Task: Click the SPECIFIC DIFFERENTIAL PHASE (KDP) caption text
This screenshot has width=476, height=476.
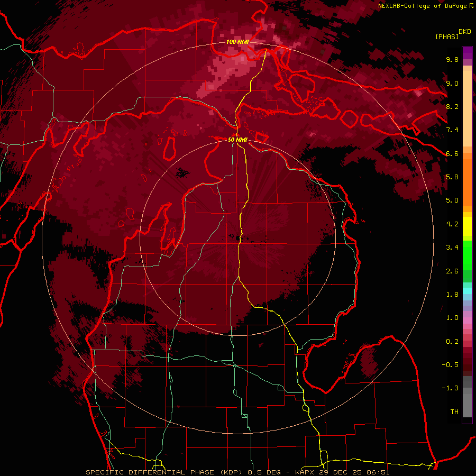Action: [164, 472]
